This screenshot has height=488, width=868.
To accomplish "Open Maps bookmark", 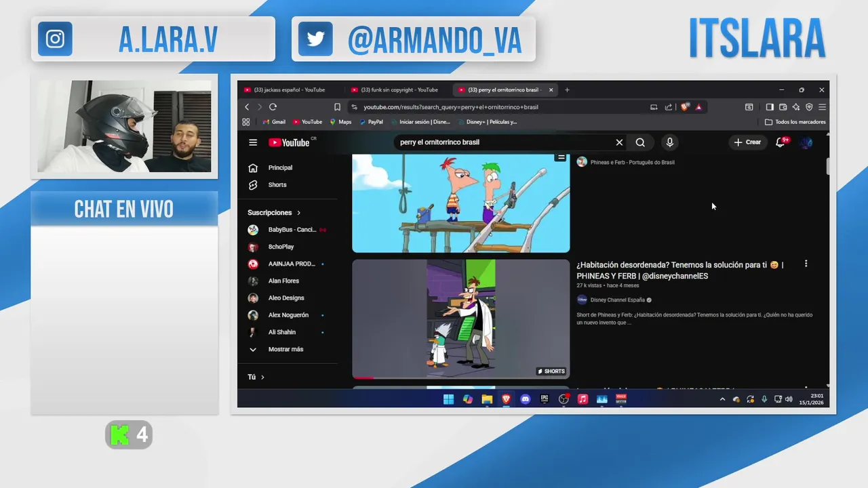I will (x=340, y=122).
